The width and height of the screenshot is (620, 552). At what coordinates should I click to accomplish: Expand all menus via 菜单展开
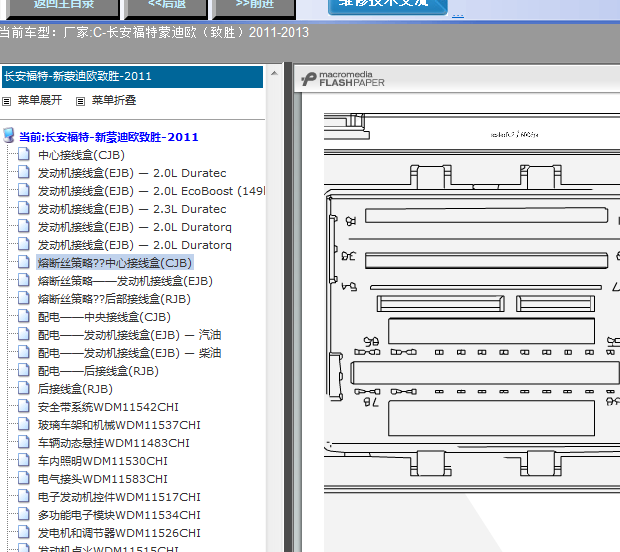click(x=40, y=100)
